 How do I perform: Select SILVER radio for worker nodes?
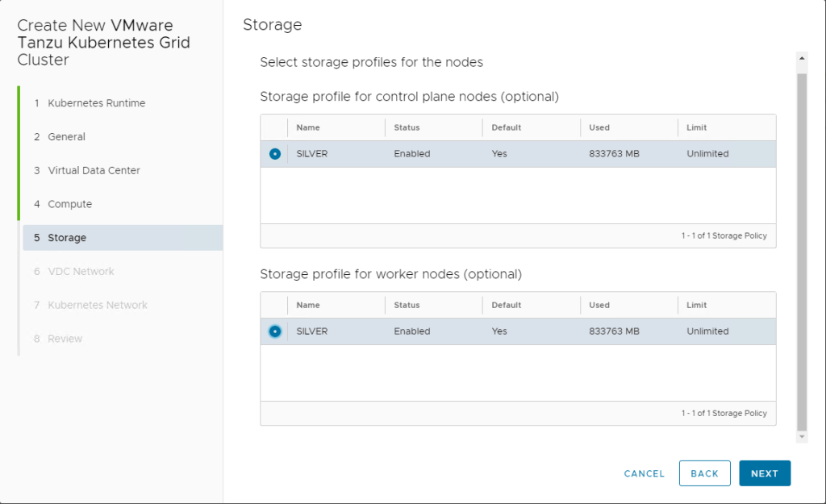click(x=274, y=331)
